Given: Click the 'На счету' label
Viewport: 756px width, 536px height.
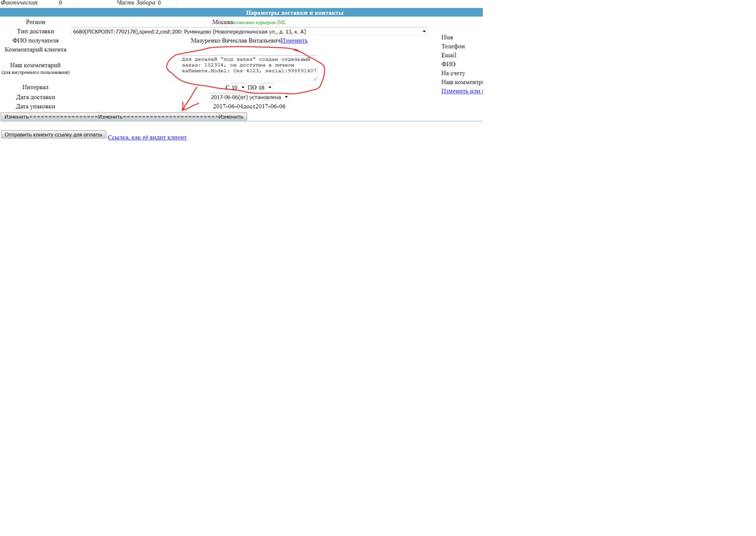Looking at the screenshot, I should 453,73.
